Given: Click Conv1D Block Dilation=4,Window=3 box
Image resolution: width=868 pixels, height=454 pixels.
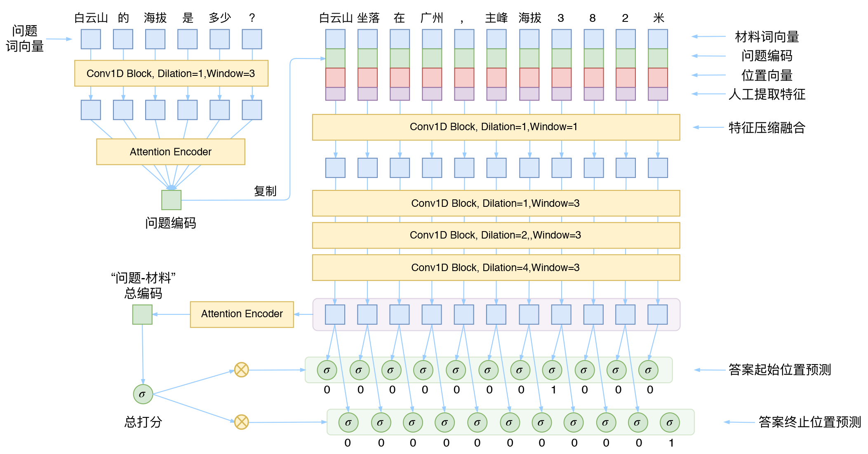Looking at the screenshot, I should (496, 267).
